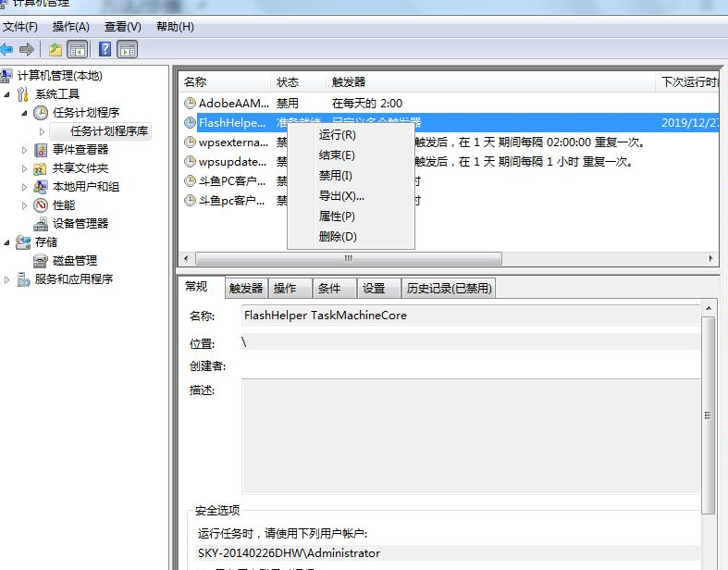Expand the 性能 node
728x570 pixels.
point(25,205)
